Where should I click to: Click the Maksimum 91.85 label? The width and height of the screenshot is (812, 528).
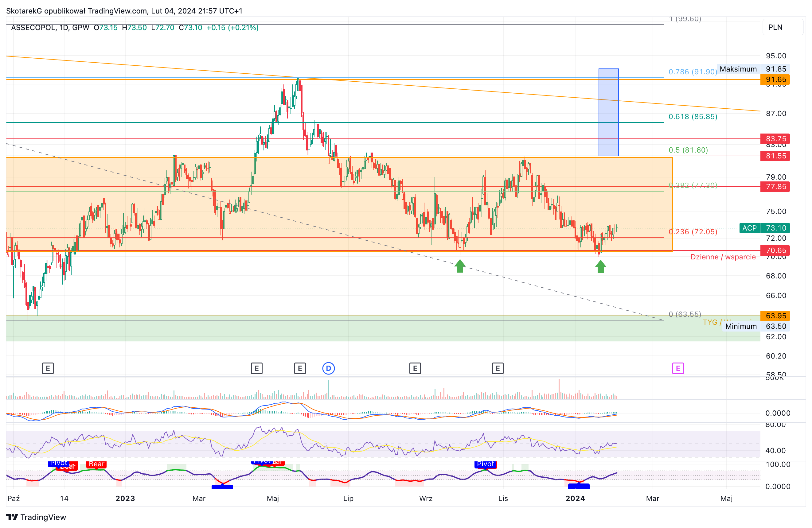point(753,69)
